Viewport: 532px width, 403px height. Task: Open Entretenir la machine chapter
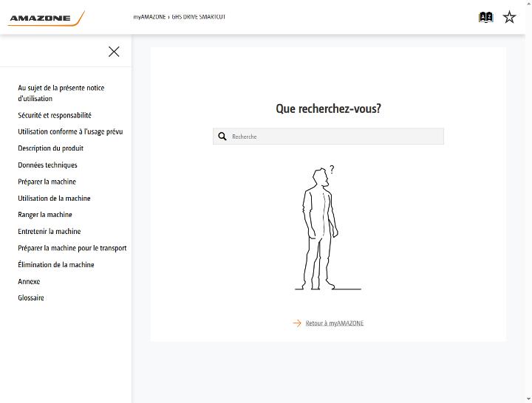click(50, 232)
